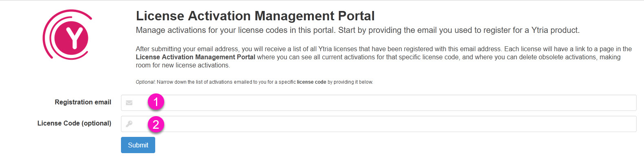Click the License Code (optional) label

coord(74,123)
